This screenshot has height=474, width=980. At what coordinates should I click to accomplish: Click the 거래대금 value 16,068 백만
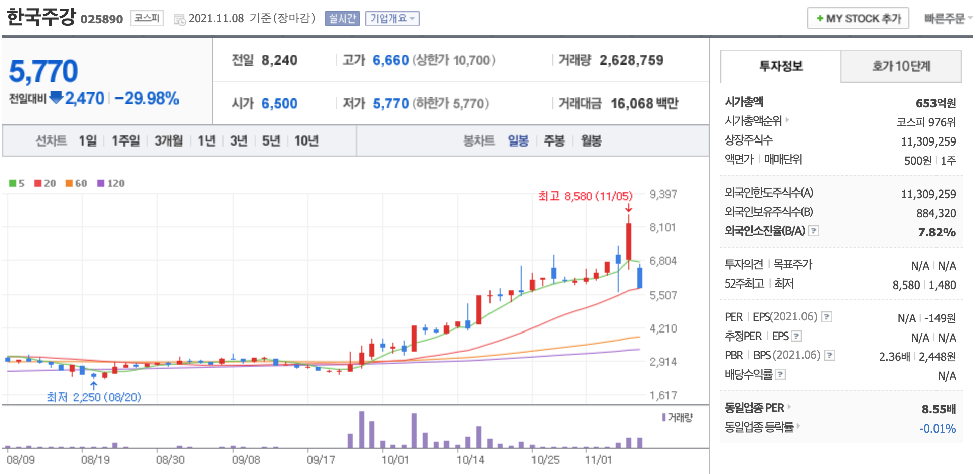click(x=644, y=104)
